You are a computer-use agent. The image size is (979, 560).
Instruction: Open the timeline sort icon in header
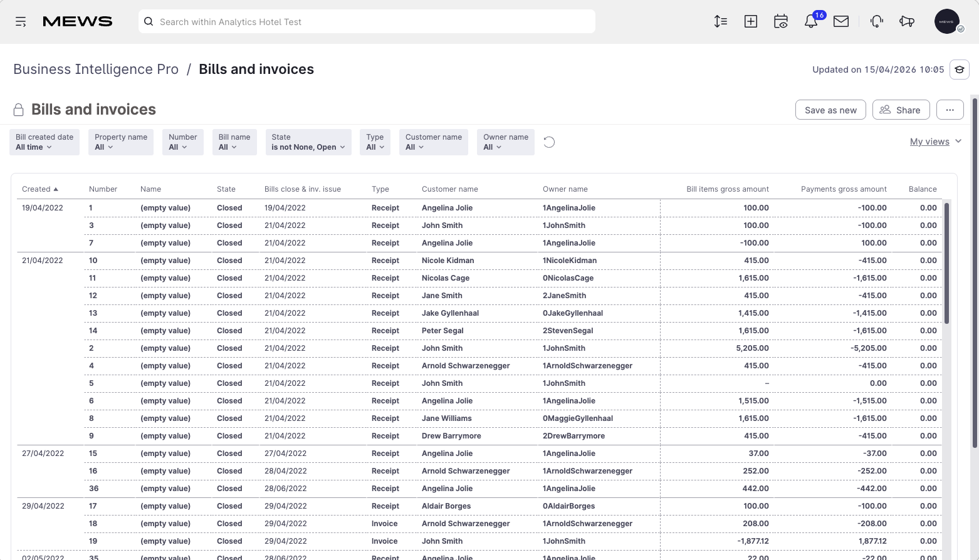721,22
